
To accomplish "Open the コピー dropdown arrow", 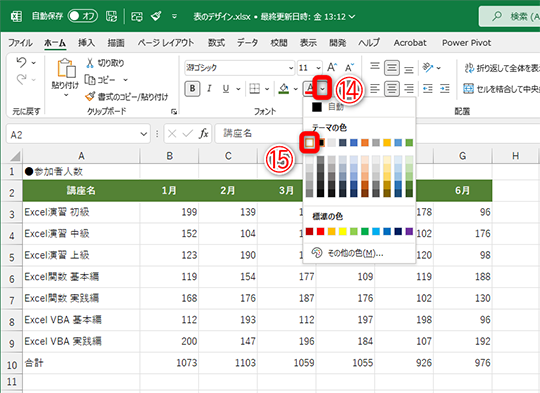I will pyautogui.click(x=125, y=80).
